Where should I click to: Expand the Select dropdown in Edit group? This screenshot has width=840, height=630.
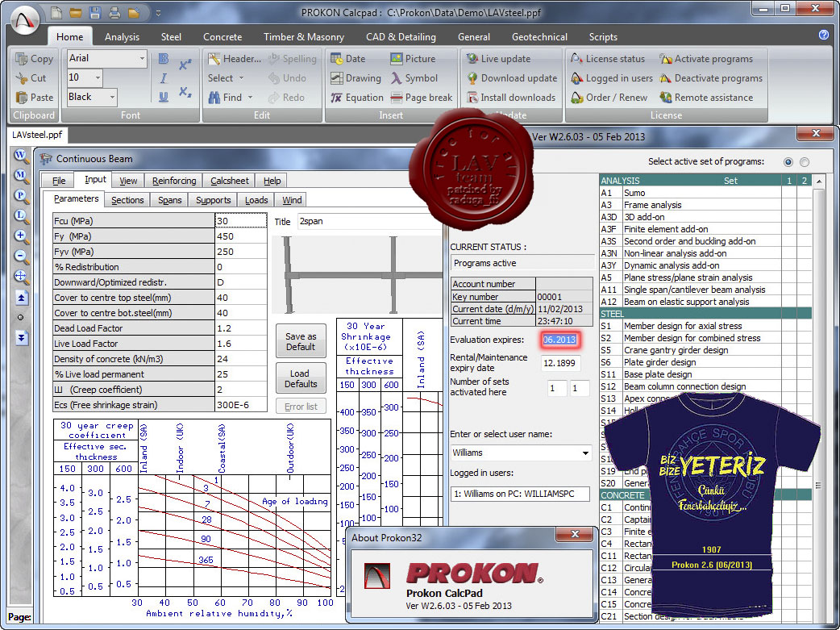226,78
